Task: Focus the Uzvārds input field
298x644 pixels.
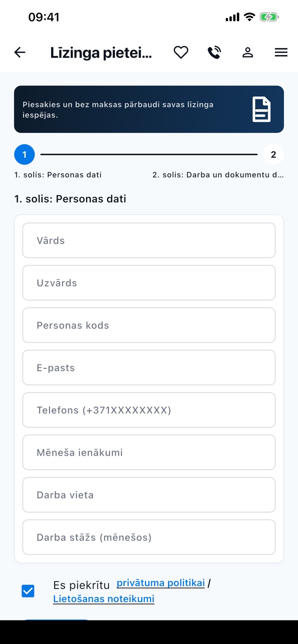Action: [149, 283]
